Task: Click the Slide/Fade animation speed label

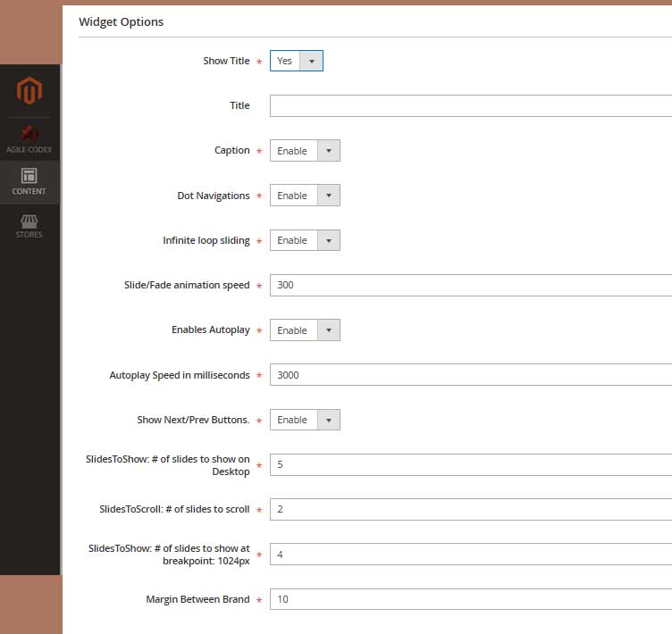Action: [x=187, y=285]
